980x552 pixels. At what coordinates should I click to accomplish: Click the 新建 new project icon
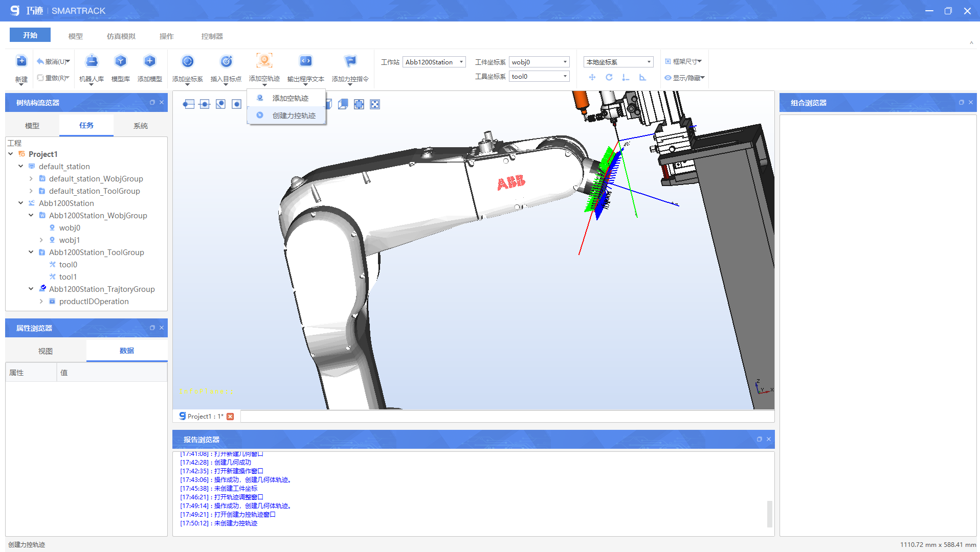pos(21,61)
